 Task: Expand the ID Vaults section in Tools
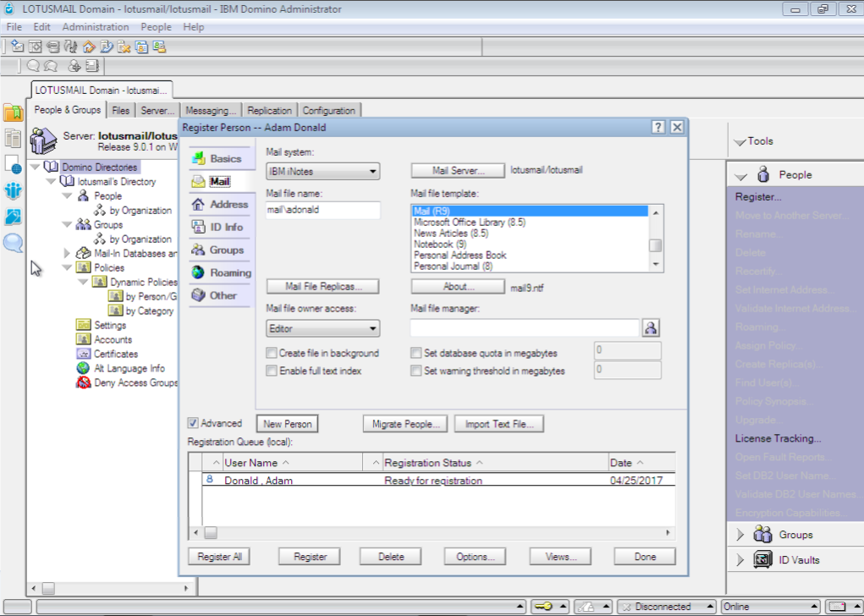click(740, 560)
